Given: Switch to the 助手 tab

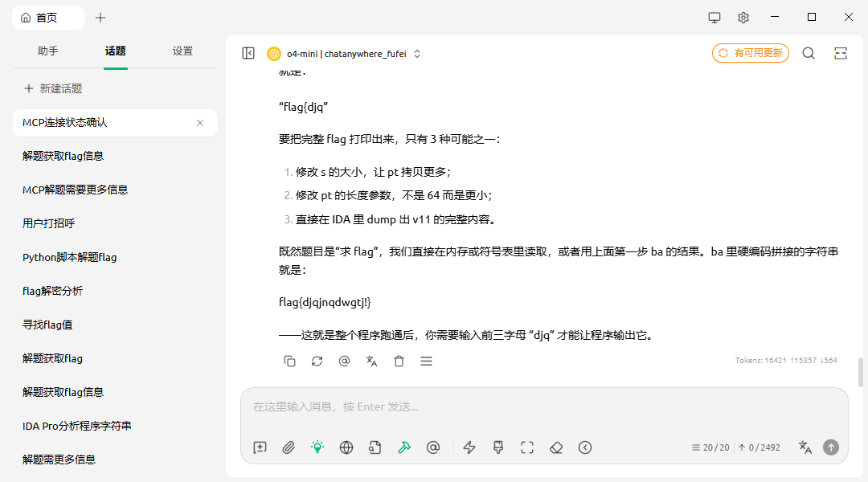Looking at the screenshot, I should (47, 51).
